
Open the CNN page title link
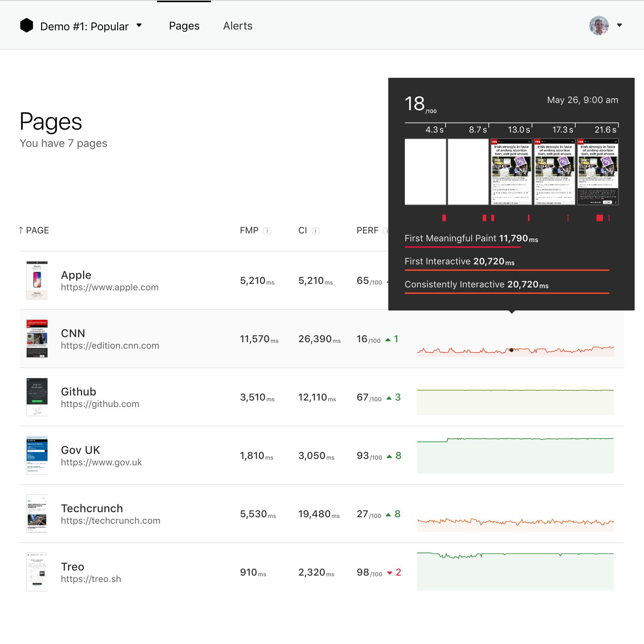tap(73, 333)
